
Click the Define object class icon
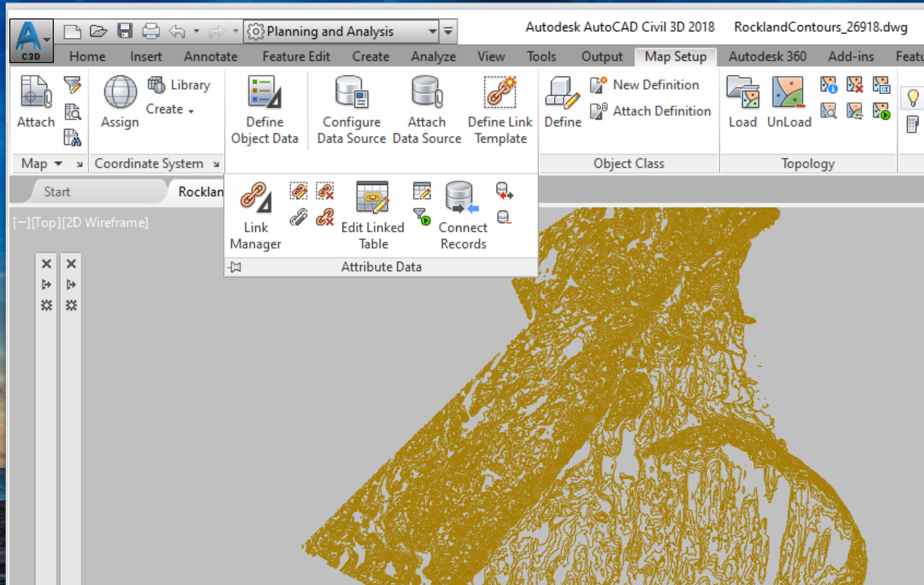[562, 92]
